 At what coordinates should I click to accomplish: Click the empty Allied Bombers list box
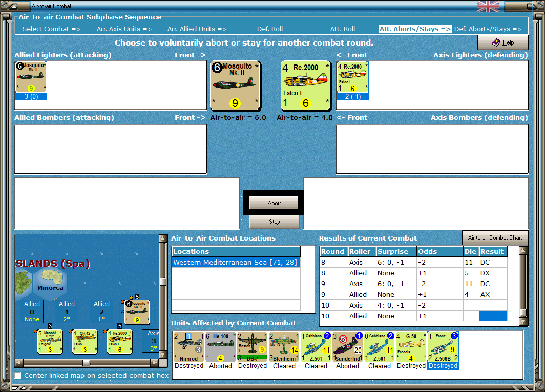click(x=111, y=149)
